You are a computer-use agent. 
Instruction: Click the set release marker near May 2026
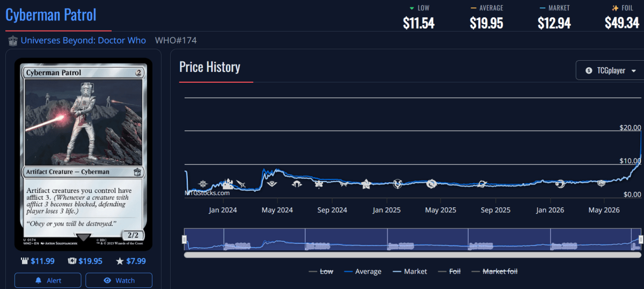tap(601, 183)
